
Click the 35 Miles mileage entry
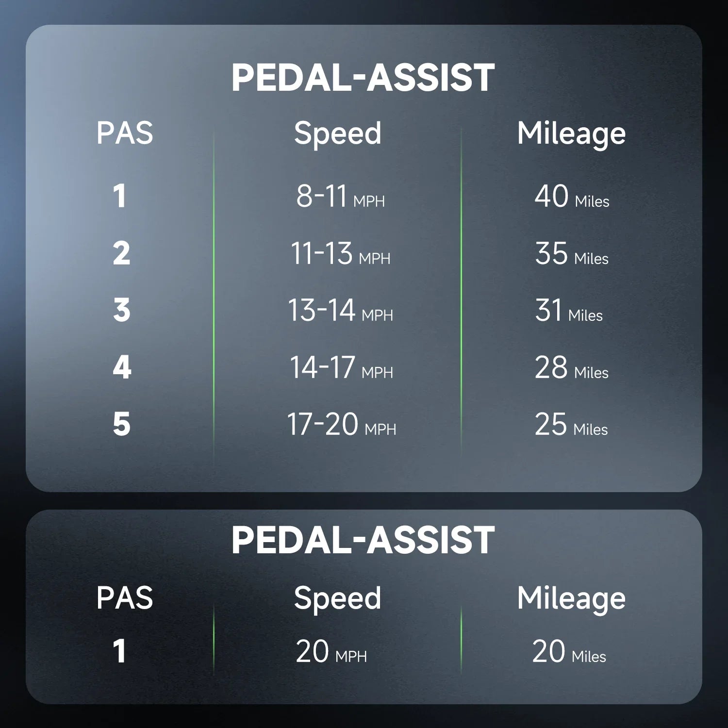click(x=571, y=254)
